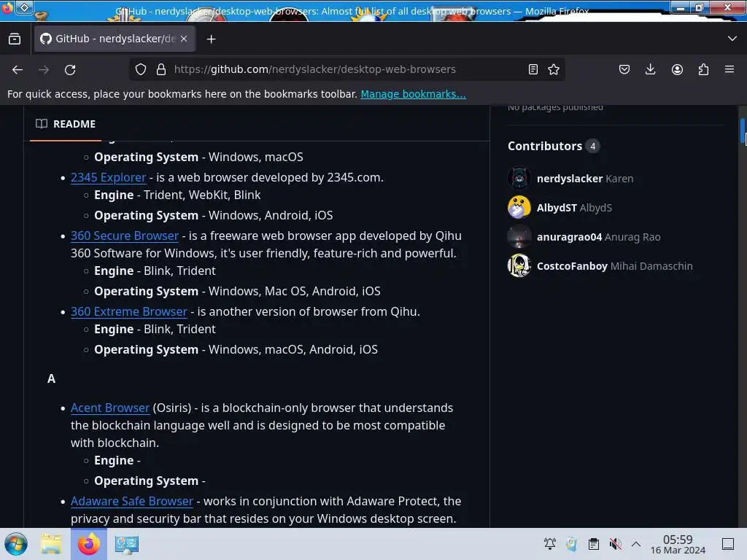
Task: Open the taskbar Start menu button
Action: point(16,544)
